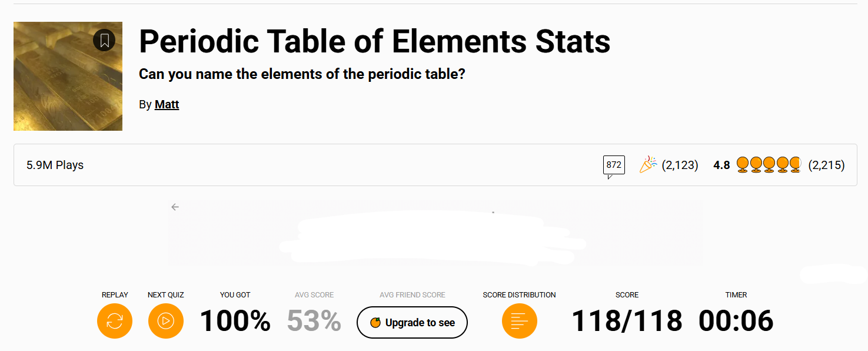
Task: Open author Matt's profile link
Action: click(x=167, y=105)
